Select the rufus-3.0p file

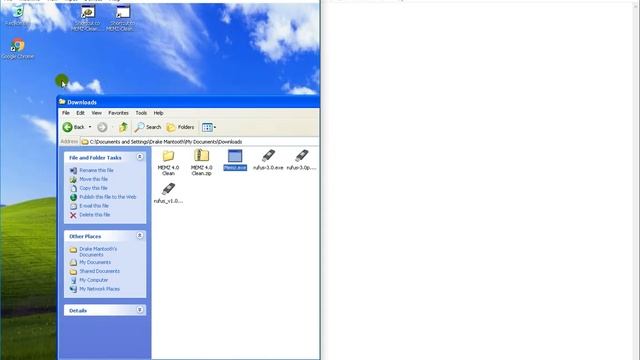coord(302,160)
